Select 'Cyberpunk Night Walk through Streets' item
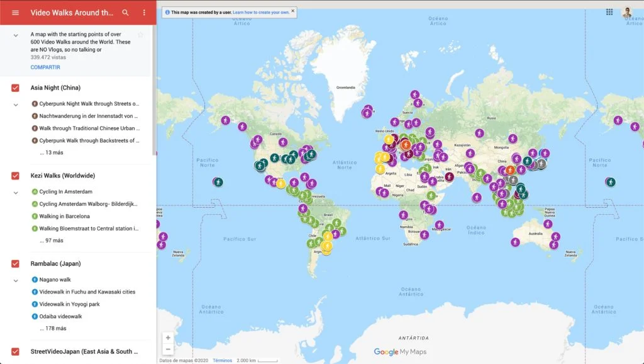644x364 pixels. click(86, 104)
